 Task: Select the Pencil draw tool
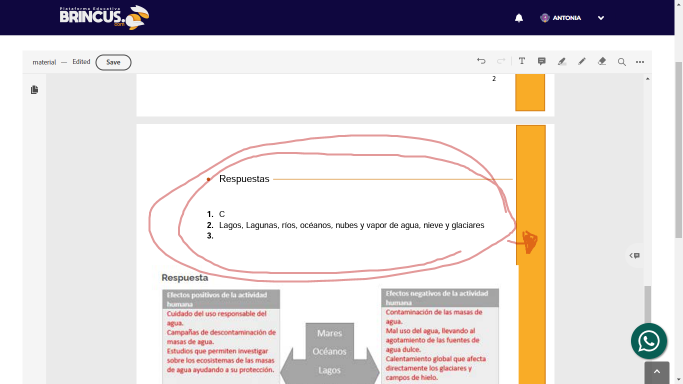[582, 61]
